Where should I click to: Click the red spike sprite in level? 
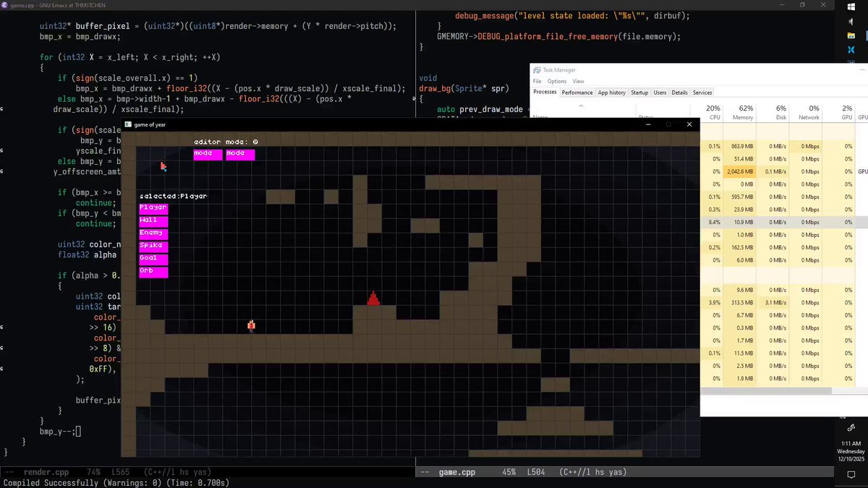(x=373, y=298)
